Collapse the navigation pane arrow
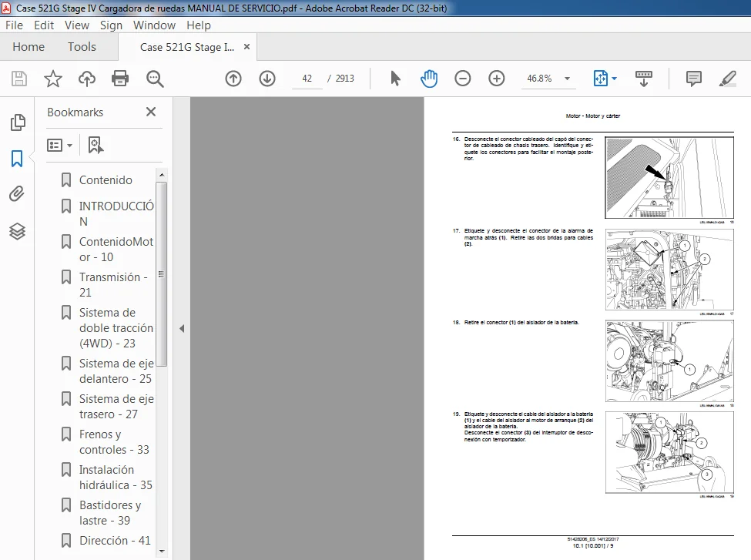 182,329
